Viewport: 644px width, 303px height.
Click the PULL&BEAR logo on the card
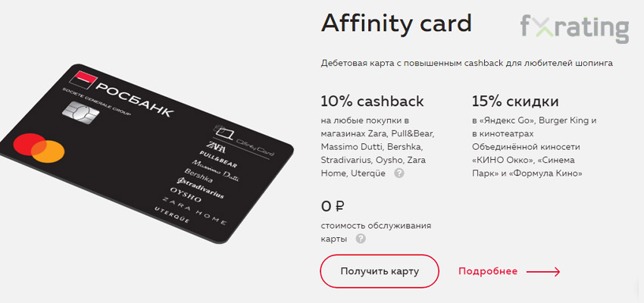(218, 159)
